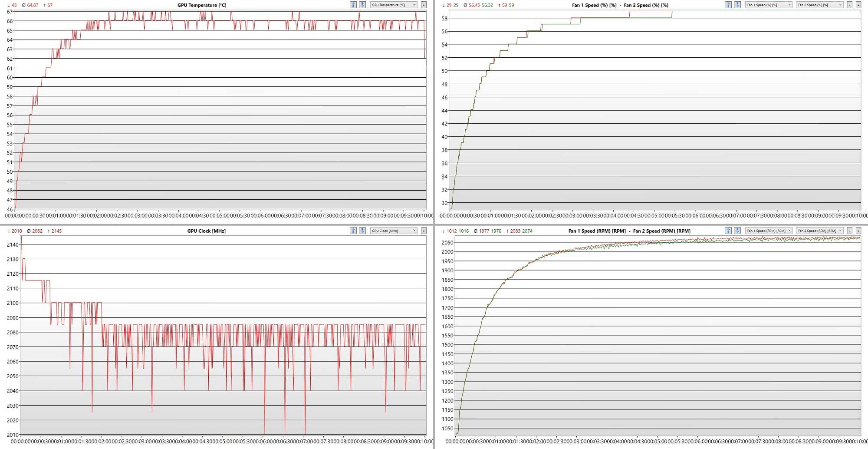Screen dimensions: 868x449
Task: Expand the Fan 1 Speed (%) dropdown
Action: (769, 5)
